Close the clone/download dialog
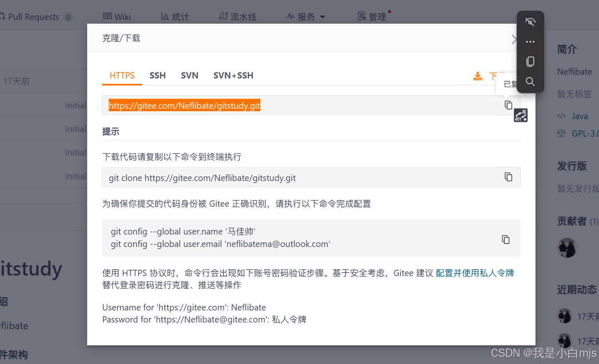 [514, 39]
